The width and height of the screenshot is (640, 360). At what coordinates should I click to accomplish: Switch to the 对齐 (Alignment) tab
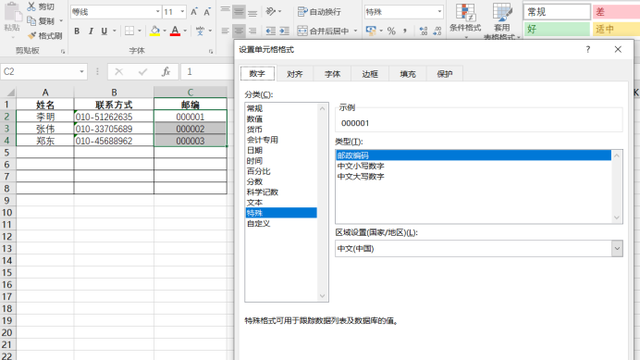tap(295, 74)
